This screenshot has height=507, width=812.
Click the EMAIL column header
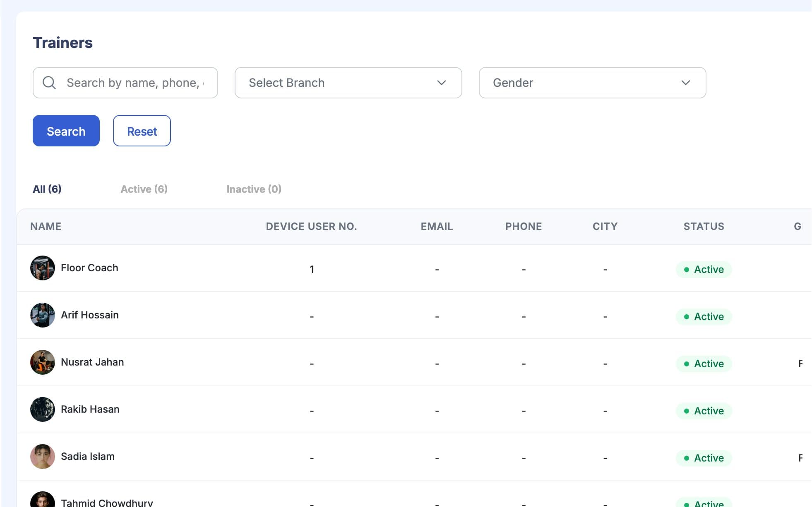[x=437, y=227]
